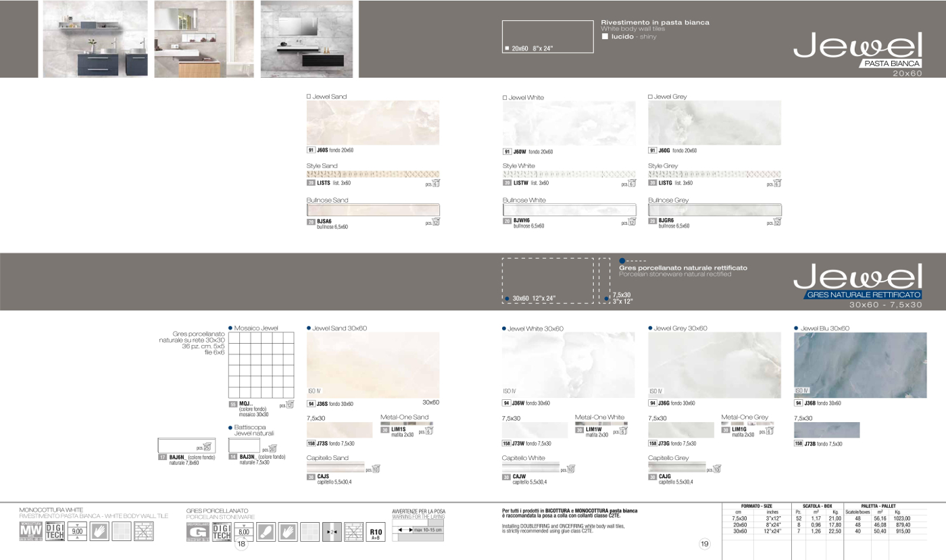Click the pcs box icon beside LISTS
This screenshot has height=560, width=946.
[436, 183]
